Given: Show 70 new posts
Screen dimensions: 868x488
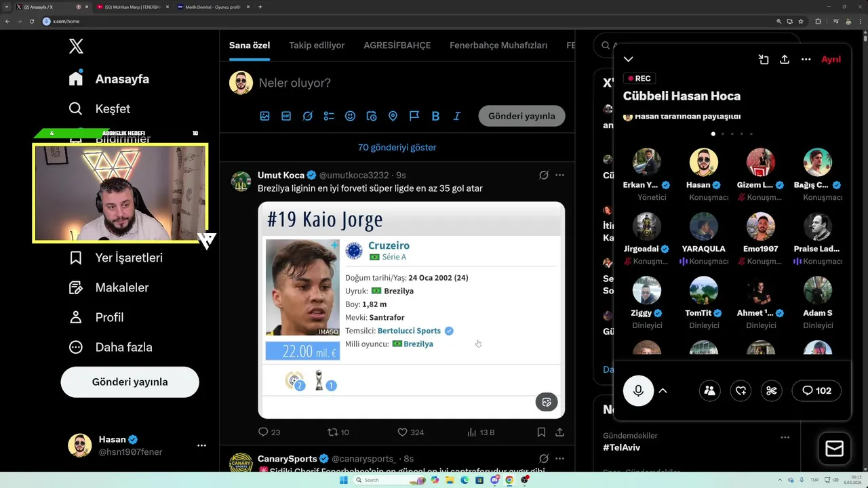Looking at the screenshot, I should click(397, 147).
